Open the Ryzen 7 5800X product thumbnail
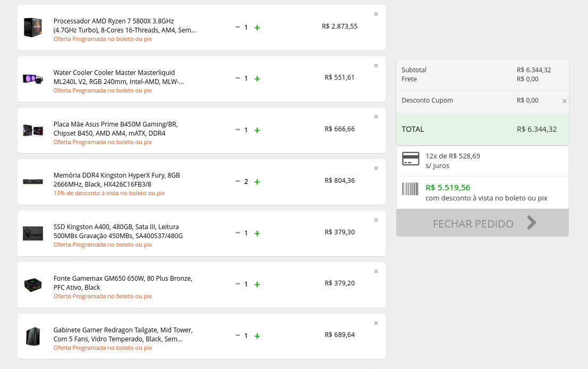588x369 pixels. click(x=33, y=28)
